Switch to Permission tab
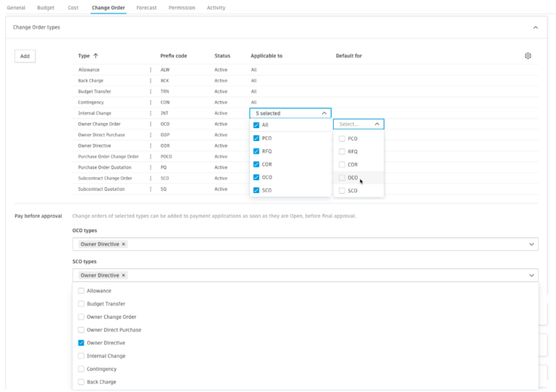The height and width of the screenshot is (392, 556). click(182, 8)
